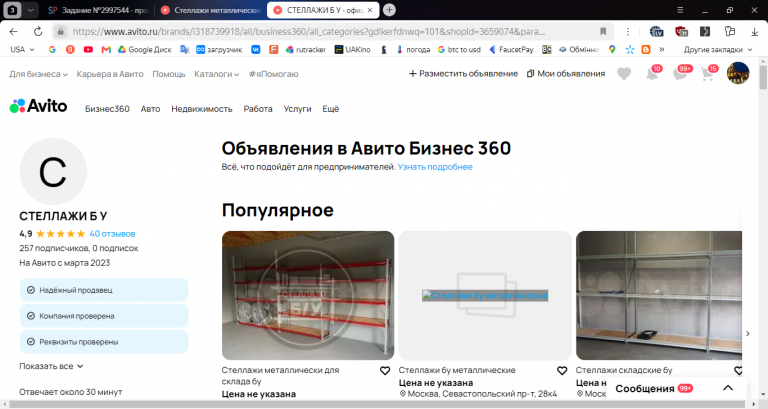Expand Показать все seller badges
This screenshot has width=768, height=409.
point(51,366)
